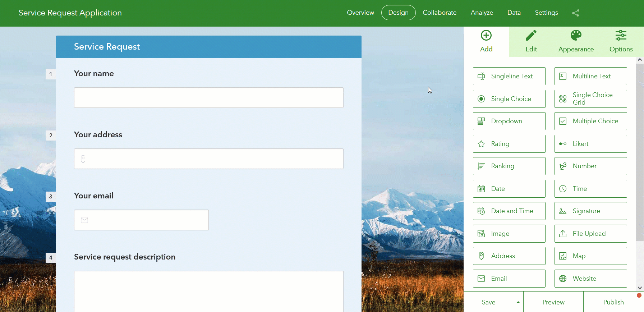Open the Analyze section
The height and width of the screenshot is (312, 644).
482,13
